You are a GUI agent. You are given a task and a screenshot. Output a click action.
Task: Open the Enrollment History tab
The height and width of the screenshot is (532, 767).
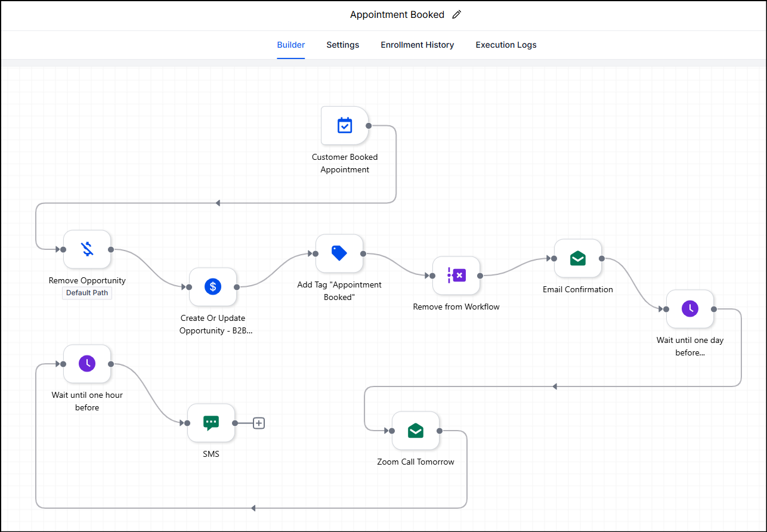pos(417,45)
